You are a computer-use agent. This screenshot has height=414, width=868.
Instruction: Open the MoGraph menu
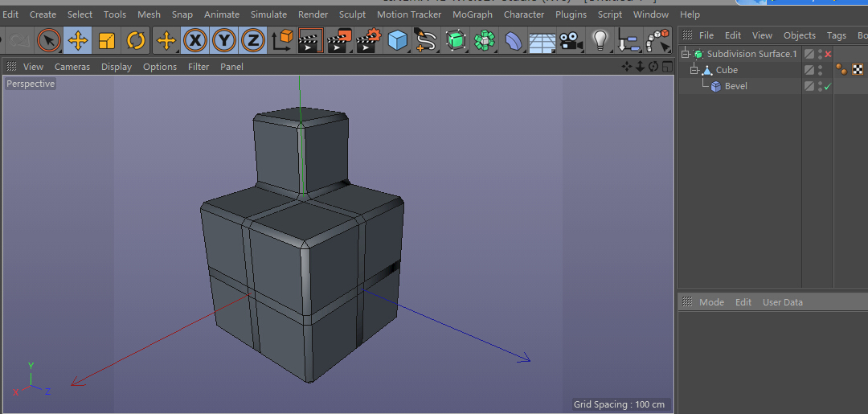[472, 14]
